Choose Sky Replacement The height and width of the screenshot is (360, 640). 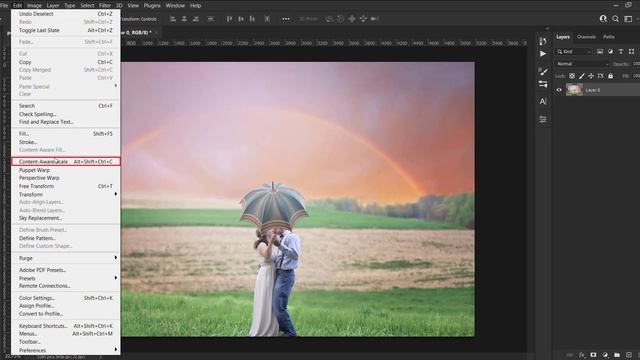point(65,218)
